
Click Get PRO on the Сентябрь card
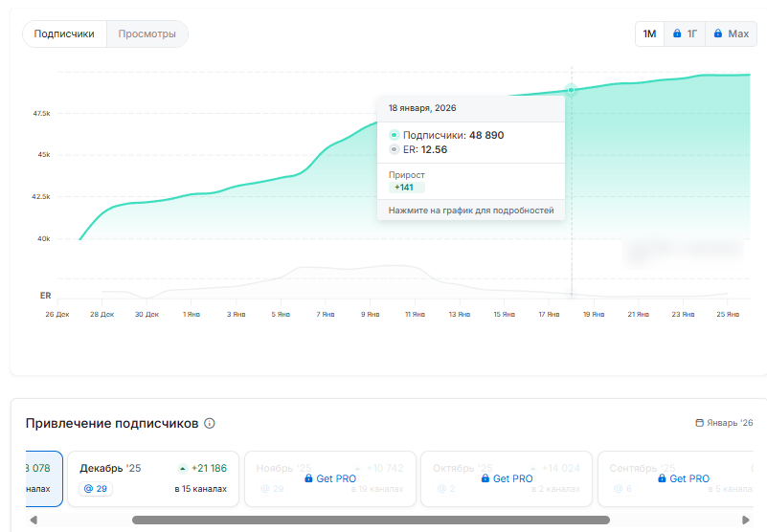coord(683,478)
